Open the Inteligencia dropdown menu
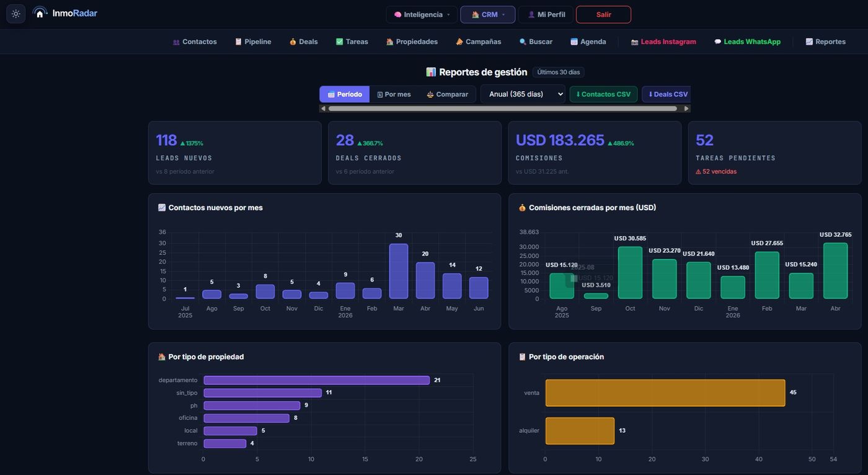This screenshot has height=475, width=868. (x=422, y=14)
